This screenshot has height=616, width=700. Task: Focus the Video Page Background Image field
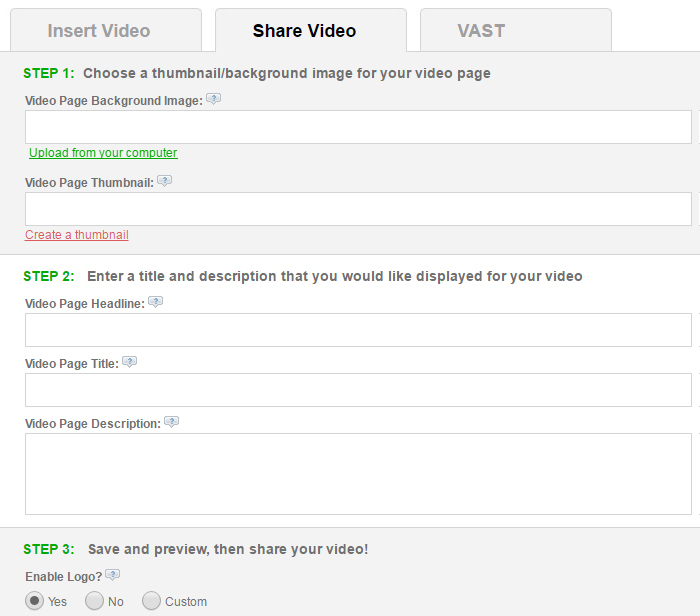(x=358, y=127)
